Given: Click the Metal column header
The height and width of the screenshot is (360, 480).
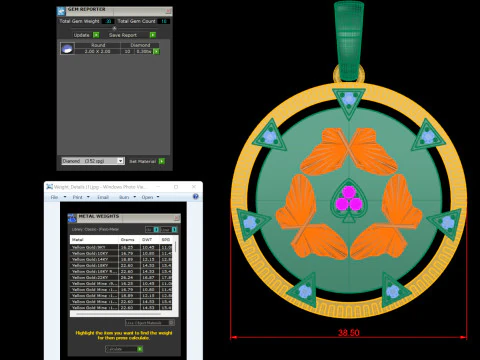Looking at the screenshot, I should (94, 240).
